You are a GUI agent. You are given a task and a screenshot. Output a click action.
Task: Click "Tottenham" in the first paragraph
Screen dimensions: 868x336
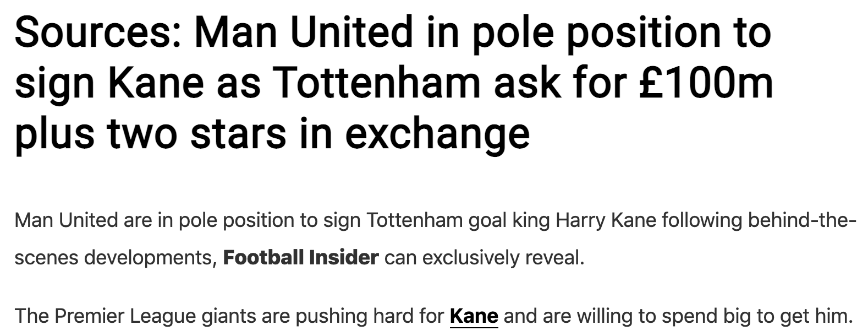414,220
